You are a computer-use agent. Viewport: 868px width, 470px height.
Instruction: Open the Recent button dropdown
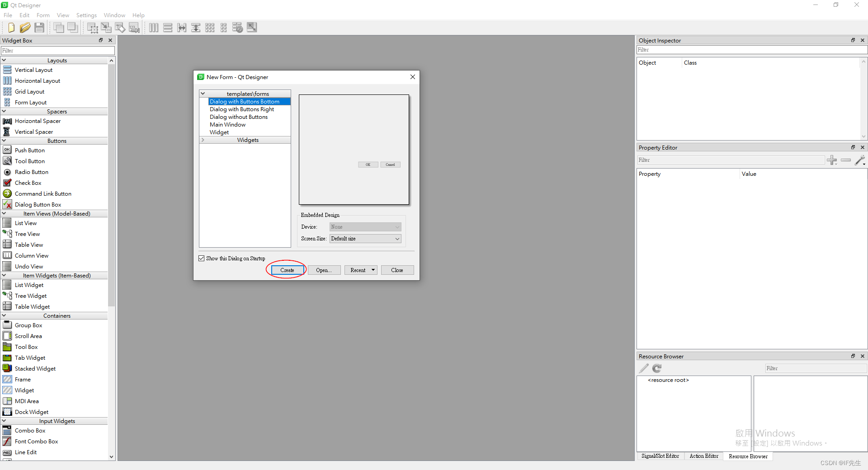(373, 270)
